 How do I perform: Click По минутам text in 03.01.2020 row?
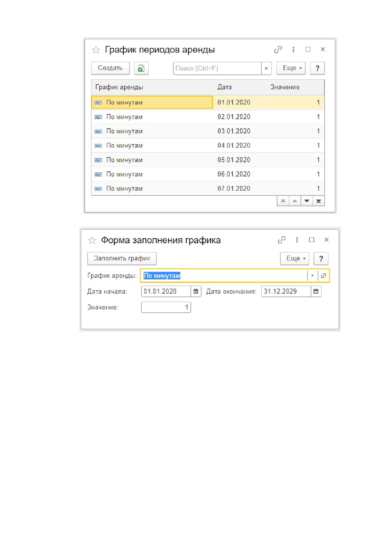point(124,131)
